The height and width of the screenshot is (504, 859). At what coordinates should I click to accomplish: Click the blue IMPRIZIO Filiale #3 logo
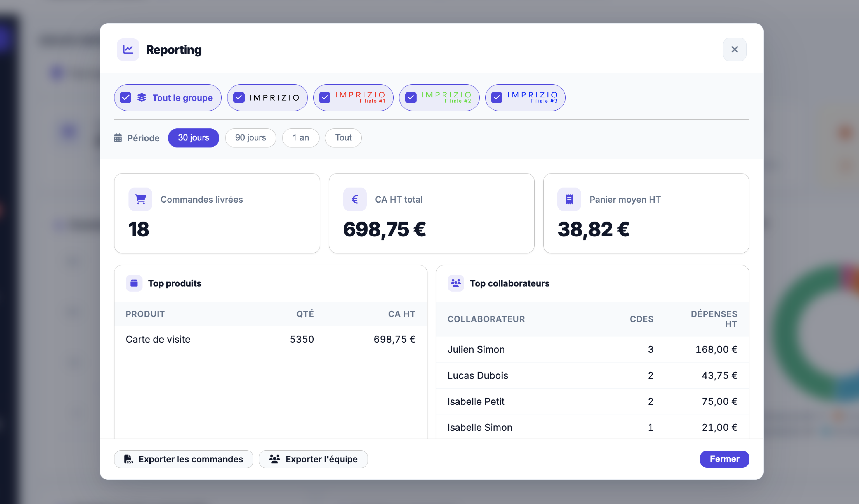coord(532,97)
